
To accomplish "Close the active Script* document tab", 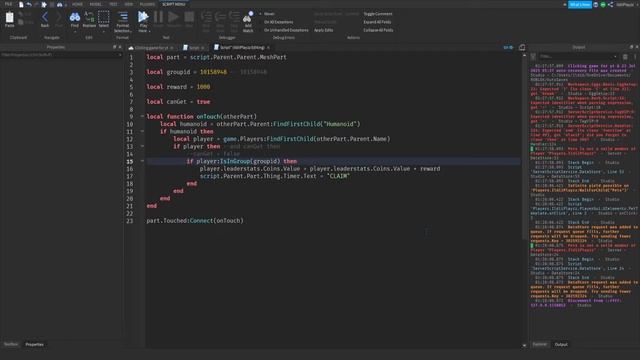I will pyautogui.click(x=268, y=48).
